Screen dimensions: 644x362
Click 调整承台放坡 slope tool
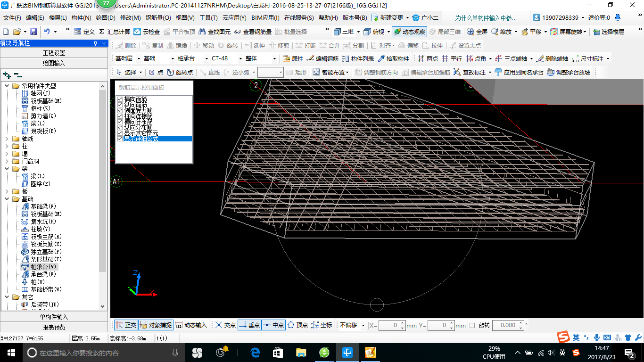[568, 72]
